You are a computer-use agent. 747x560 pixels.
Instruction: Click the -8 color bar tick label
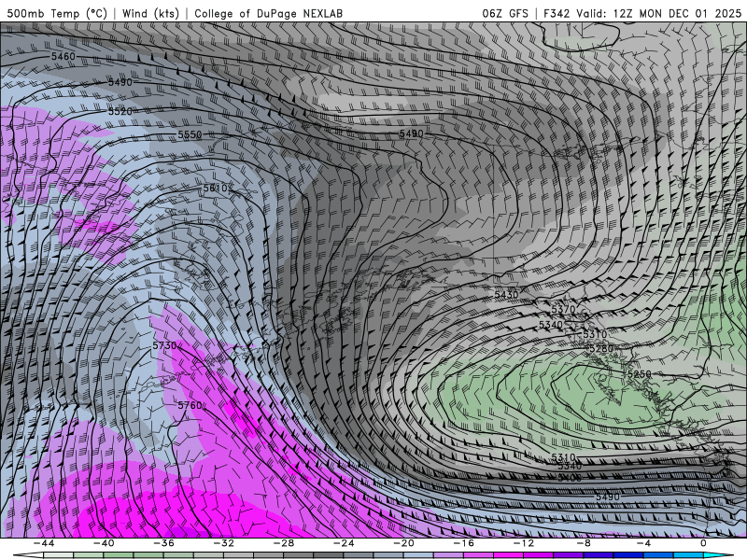click(x=585, y=543)
